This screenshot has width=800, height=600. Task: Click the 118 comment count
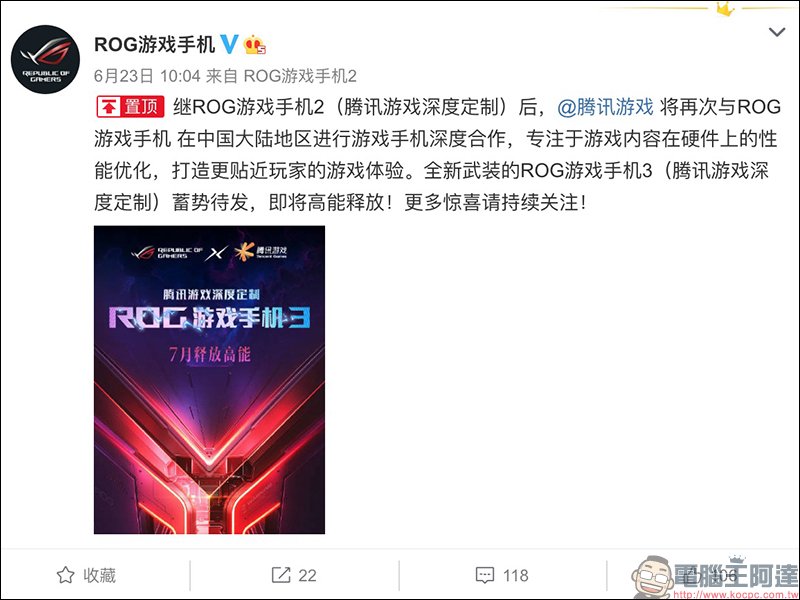click(x=516, y=576)
